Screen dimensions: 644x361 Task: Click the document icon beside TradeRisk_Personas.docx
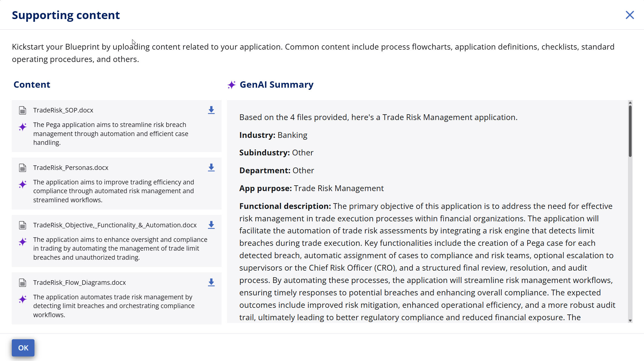(x=23, y=168)
